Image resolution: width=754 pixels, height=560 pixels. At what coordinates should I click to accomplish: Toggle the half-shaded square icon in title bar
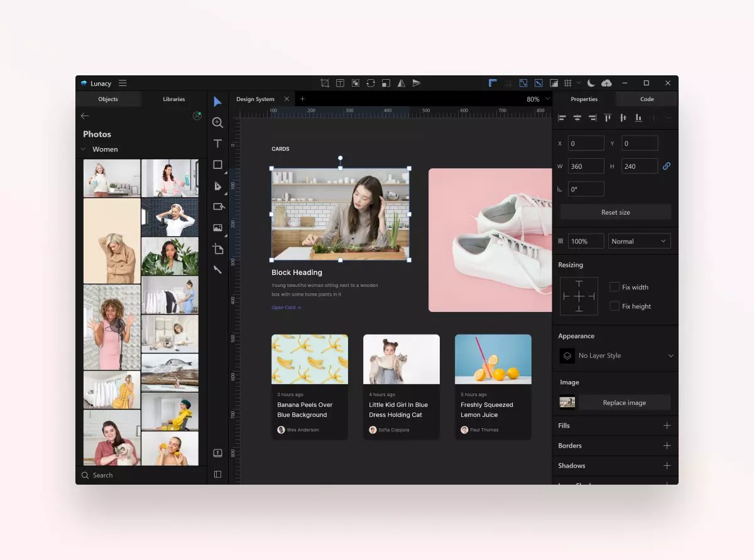pos(554,83)
